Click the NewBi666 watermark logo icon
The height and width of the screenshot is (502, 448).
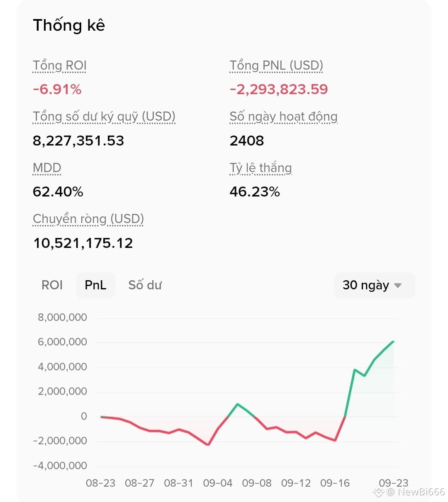coord(378,492)
